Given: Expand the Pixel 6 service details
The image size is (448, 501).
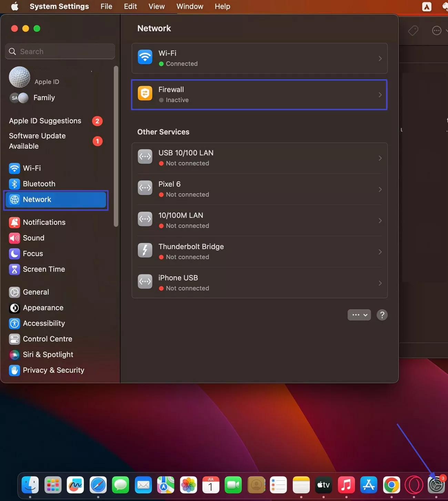Looking at the screenshot, I should pos(380,189).
